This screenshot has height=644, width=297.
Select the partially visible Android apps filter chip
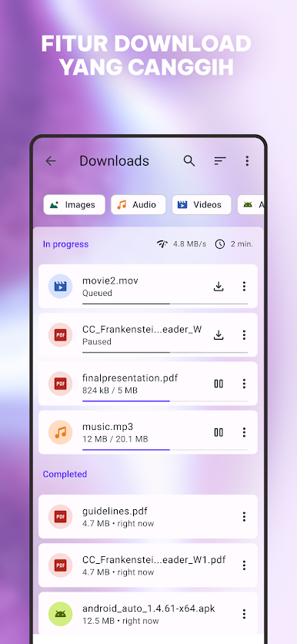coord(251,205)
